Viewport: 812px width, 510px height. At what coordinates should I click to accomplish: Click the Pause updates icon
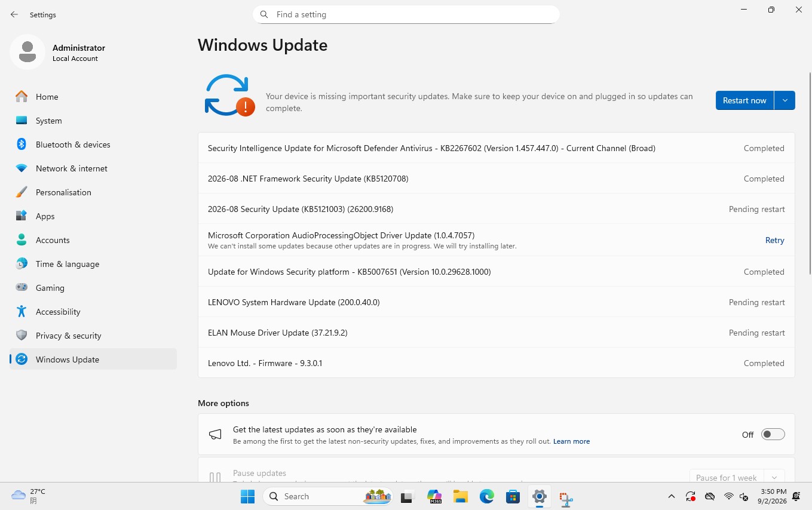(x=215, y=477)
